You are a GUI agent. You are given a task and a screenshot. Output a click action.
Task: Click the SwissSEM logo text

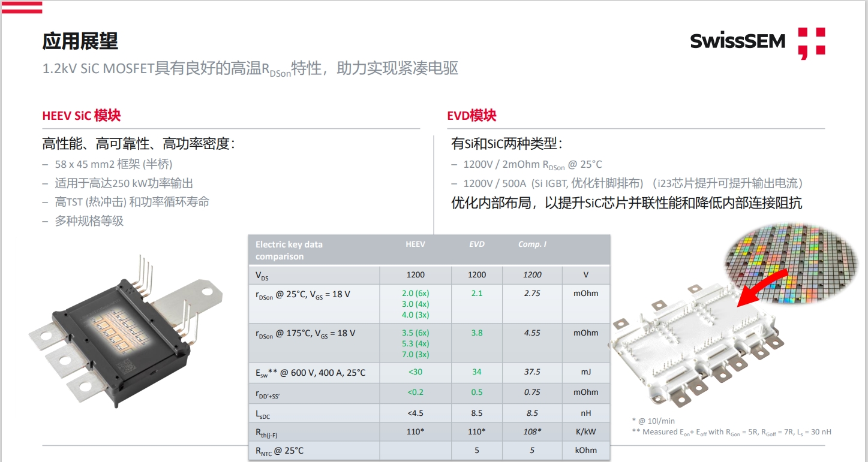(737, 41)
